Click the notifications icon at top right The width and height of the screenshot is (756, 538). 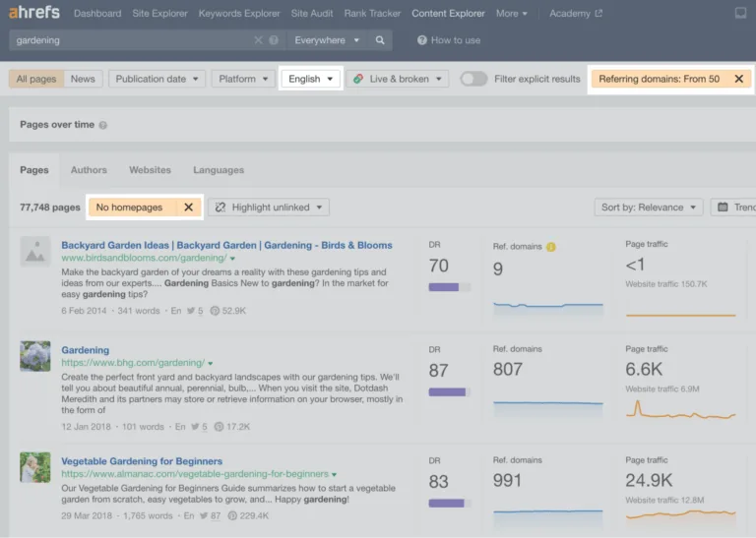pyautogui.click(x=740, y=13)
